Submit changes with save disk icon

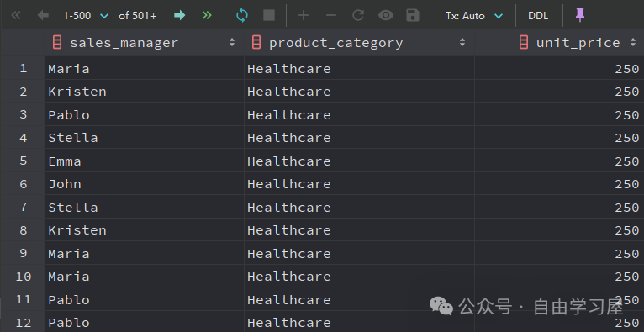click(413, 16)
